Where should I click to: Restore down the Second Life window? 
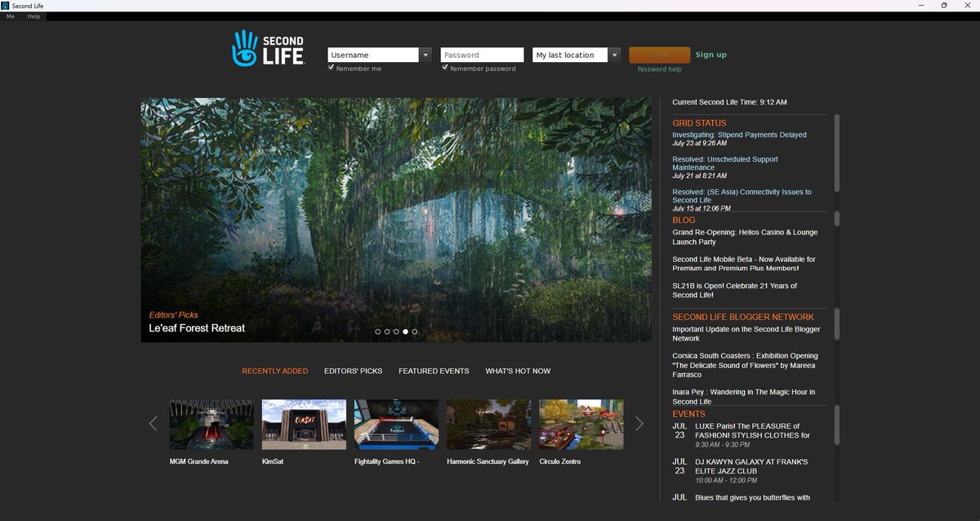coord(944,5)
